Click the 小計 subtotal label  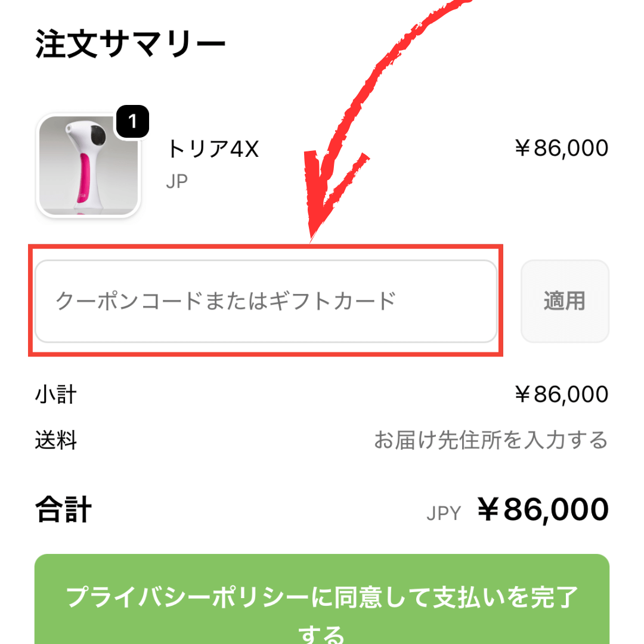(x=55, y=394)
